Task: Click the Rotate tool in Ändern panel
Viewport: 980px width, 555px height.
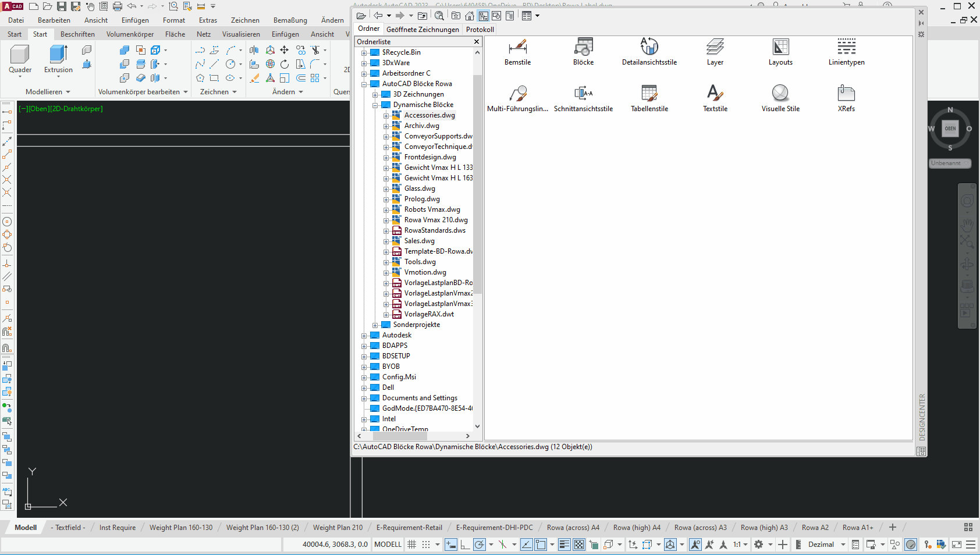Action: tap(285, 64)
